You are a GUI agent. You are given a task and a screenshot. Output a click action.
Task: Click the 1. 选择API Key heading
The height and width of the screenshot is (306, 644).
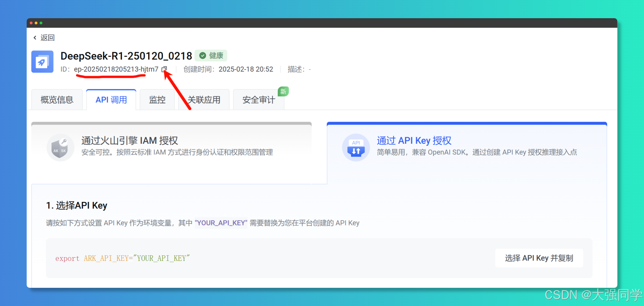(77, 205)
